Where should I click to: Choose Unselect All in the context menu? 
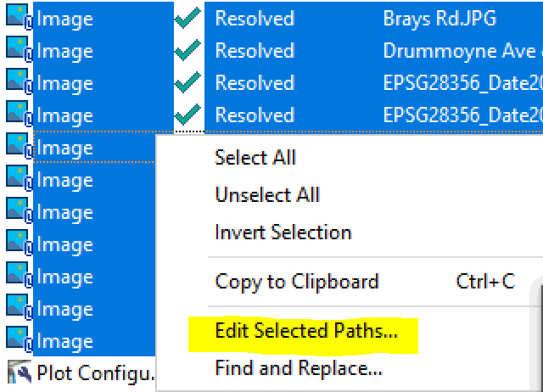click(267, 194)
